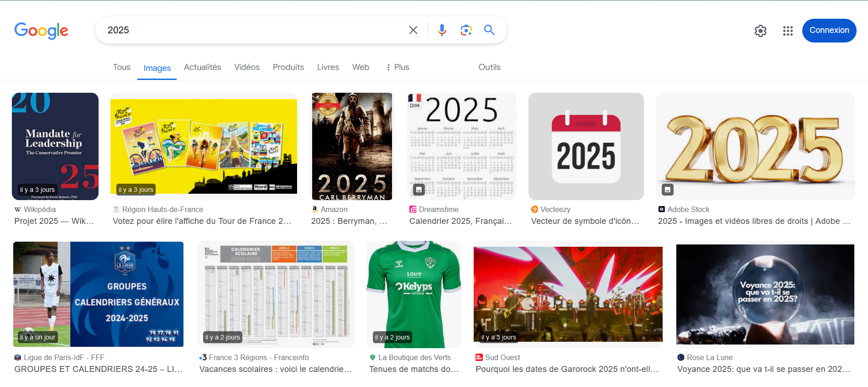Open the Vacances scolaires calendrier link
Viewport: 868px width, 387px height.
tap(276, 369)
